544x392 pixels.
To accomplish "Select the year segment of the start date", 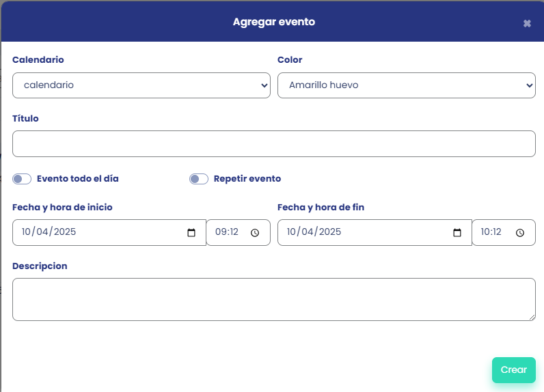I will tap(65, 232).
